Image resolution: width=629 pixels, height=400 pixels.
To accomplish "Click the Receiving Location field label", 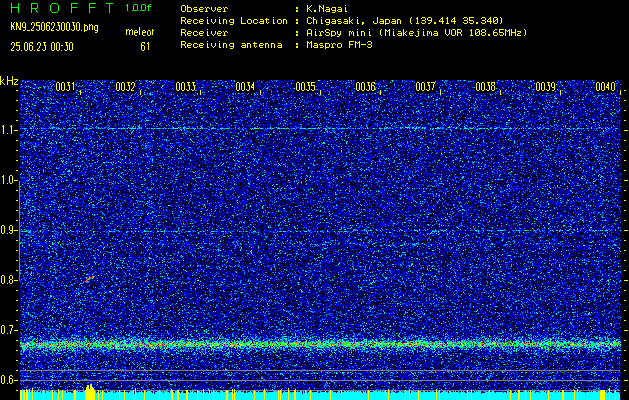I will click(x=234, y=21).
